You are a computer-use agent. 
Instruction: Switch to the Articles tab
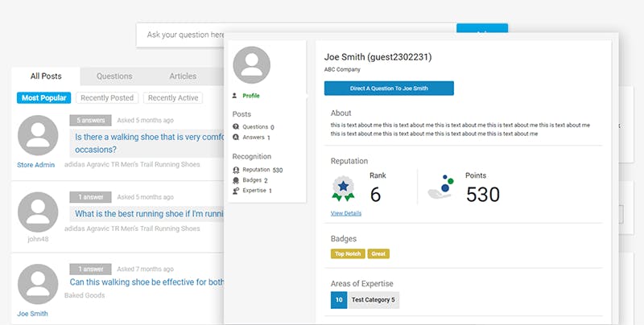tap(183, 76)
